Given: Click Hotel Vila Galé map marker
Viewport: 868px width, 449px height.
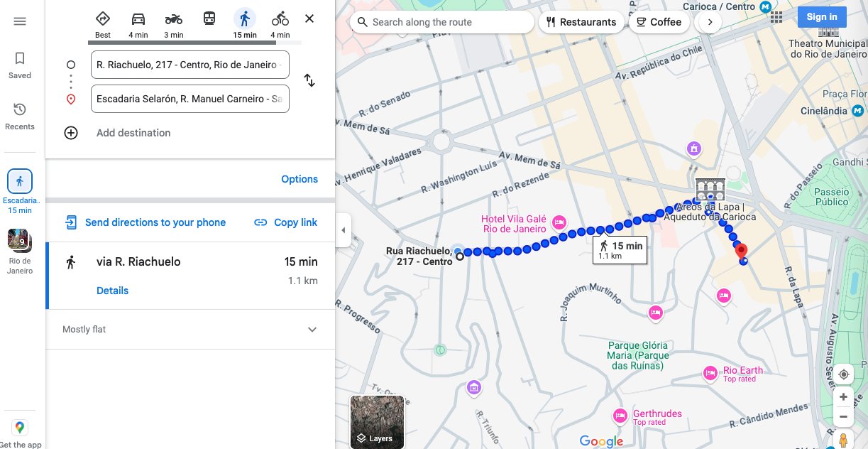Looking at the screenshot, I should (559, 222).
